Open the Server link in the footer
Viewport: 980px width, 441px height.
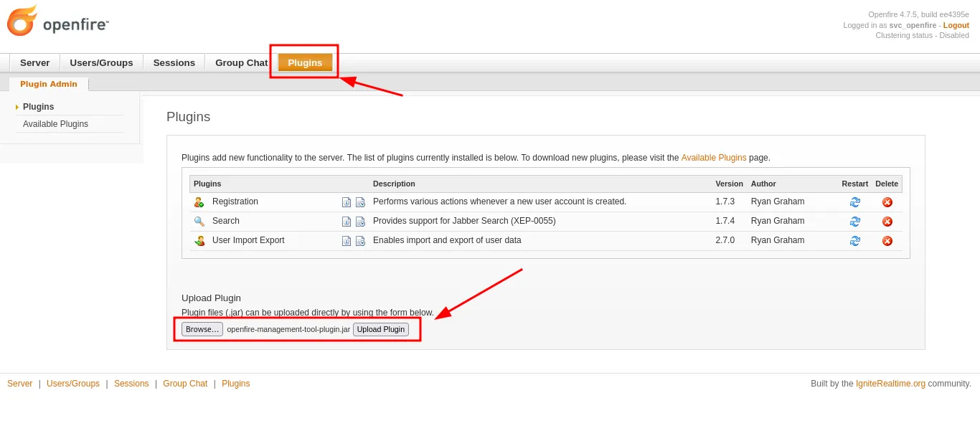[x=20, y=384]
